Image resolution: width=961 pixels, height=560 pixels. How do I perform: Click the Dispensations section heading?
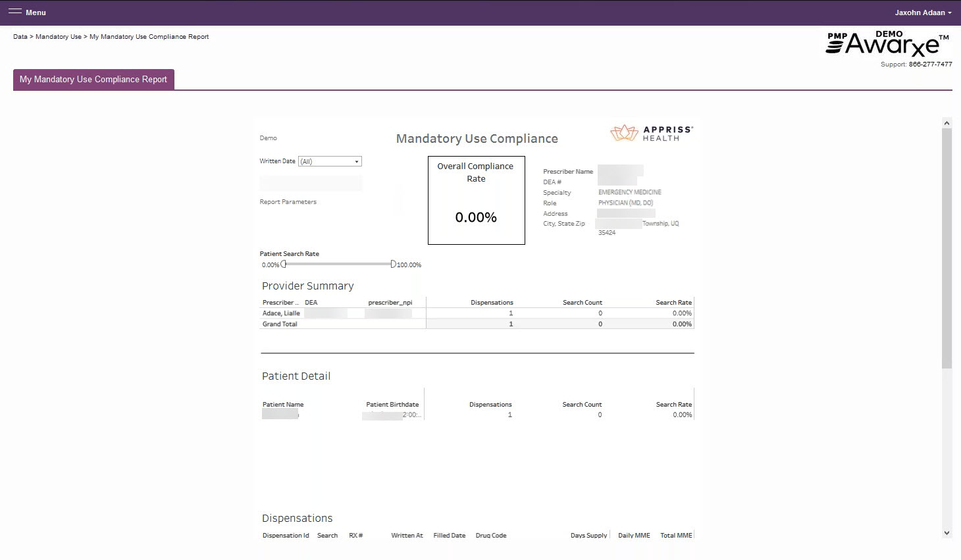[297, 519]
